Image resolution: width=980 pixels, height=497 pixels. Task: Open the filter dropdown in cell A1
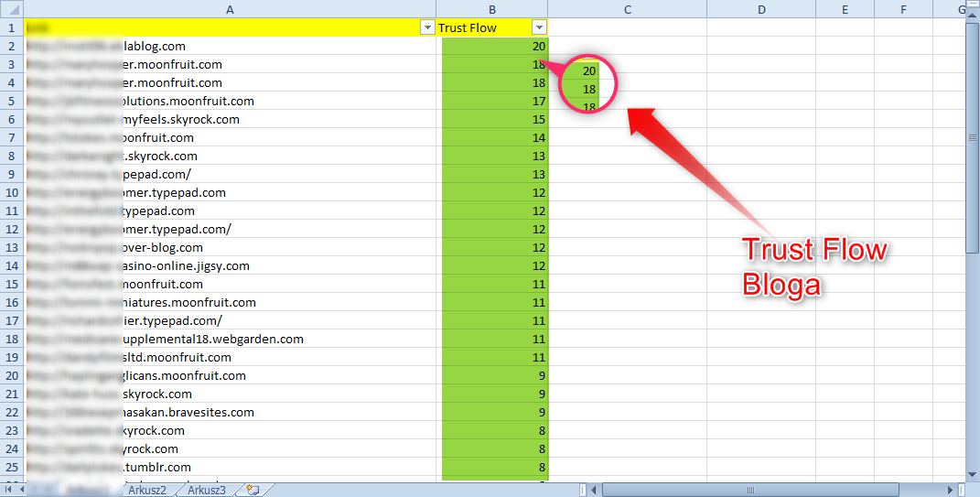click(426, 27)
